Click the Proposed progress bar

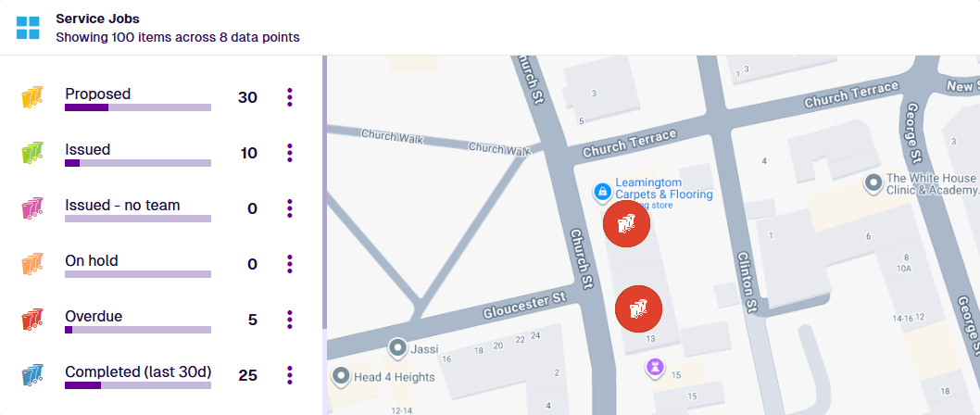pos(138,107)
